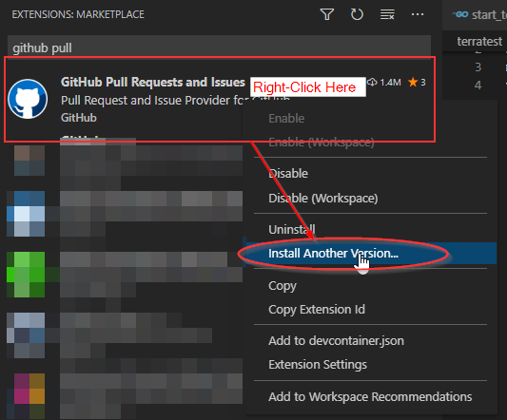Click the terratest breadcrumb item
This screenshot has width=507, height=420.
click(479, 42)
